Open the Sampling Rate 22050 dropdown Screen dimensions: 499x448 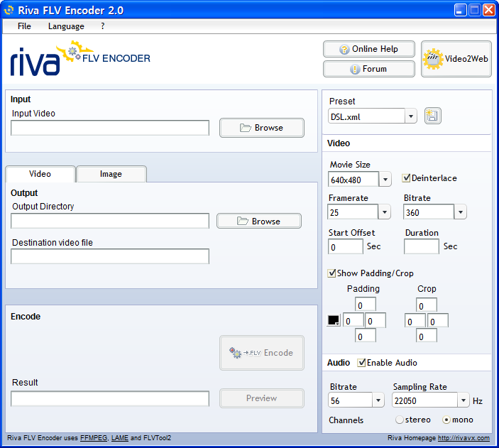[464, 400]
